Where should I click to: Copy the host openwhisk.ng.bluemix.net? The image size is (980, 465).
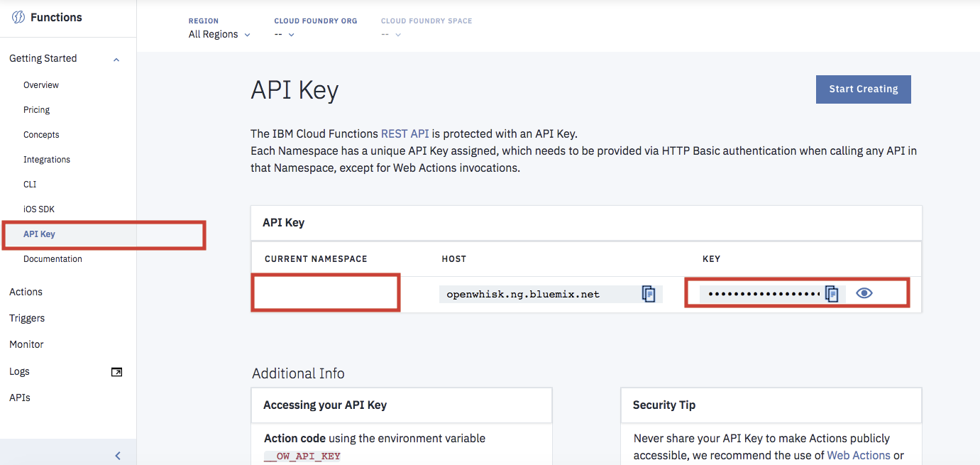(648, 294)
